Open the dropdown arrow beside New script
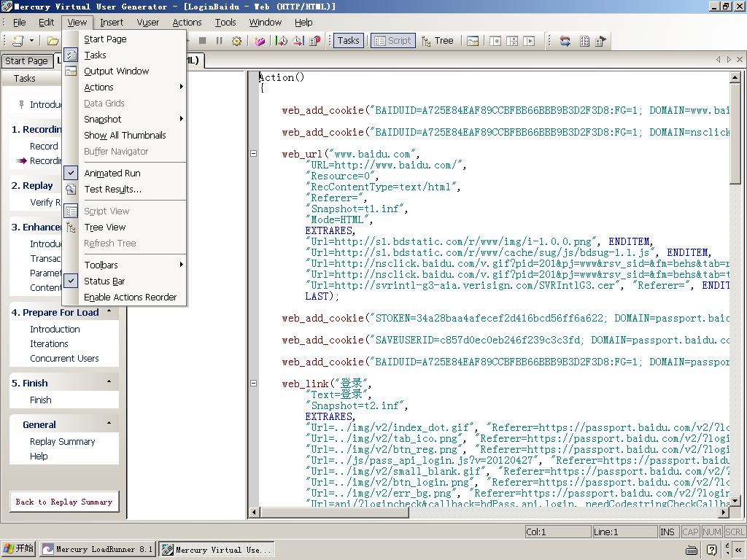 31,41
